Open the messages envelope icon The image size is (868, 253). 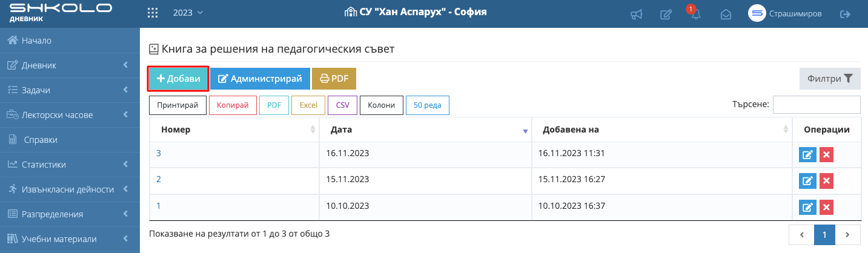pos(726,13)
